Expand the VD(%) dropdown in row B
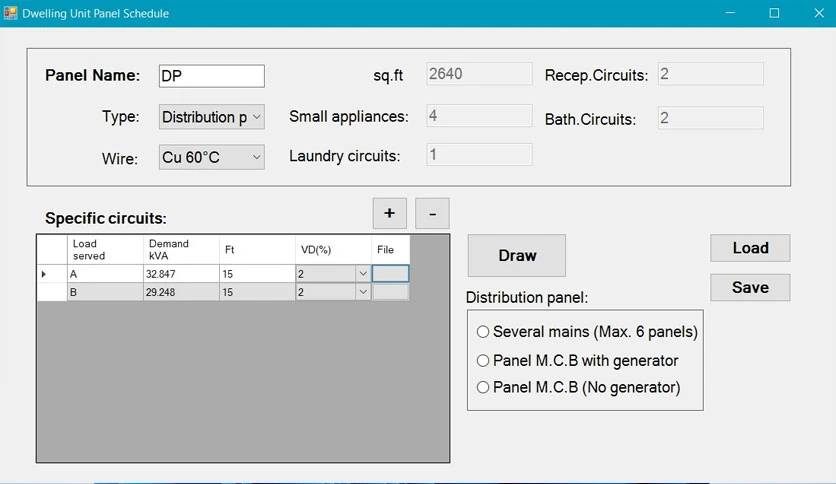Image resolution: width=836 pixels, height=484 pixels. tap(363, 292)
